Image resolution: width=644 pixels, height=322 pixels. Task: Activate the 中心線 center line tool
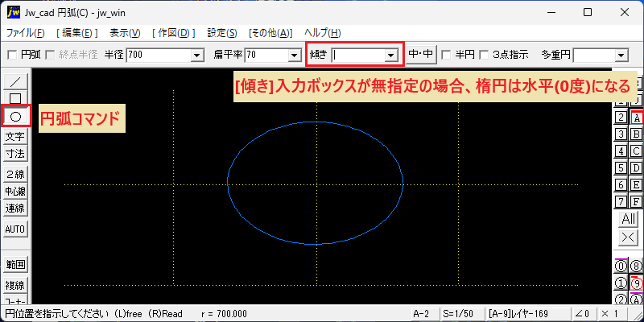(15, 191)
